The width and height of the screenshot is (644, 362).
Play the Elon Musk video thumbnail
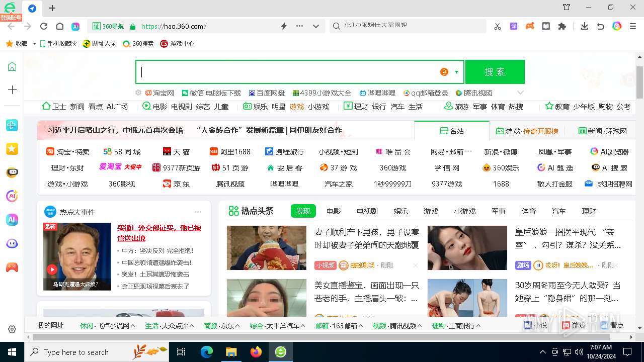click(77, 256)
